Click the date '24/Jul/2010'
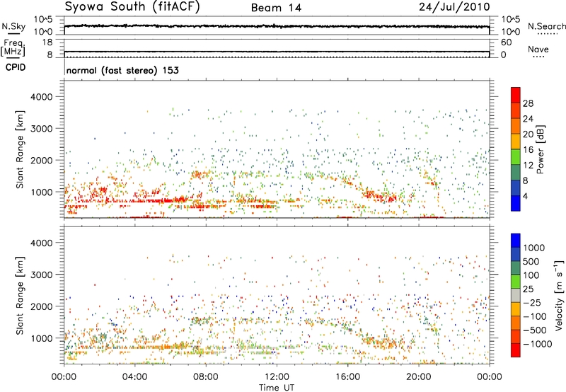The height and width of the screenshot is (392, 566). [454, 7]
